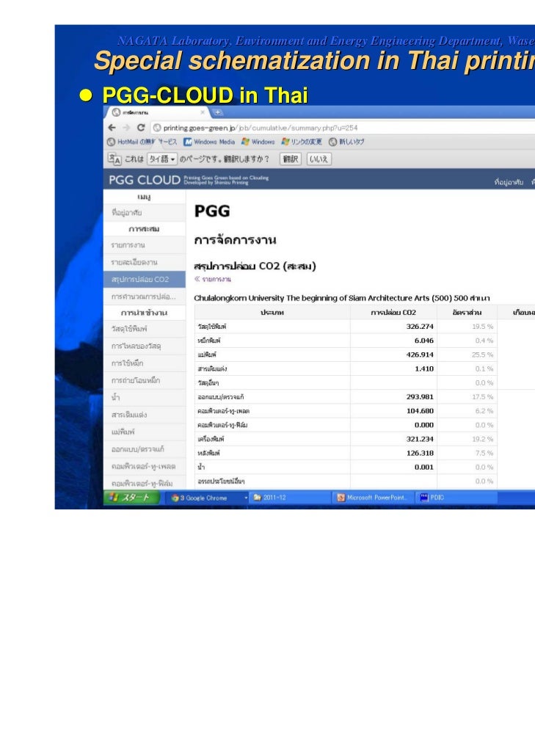
Task: Click the value 293.981 in the table
Action: coord(420,397)
